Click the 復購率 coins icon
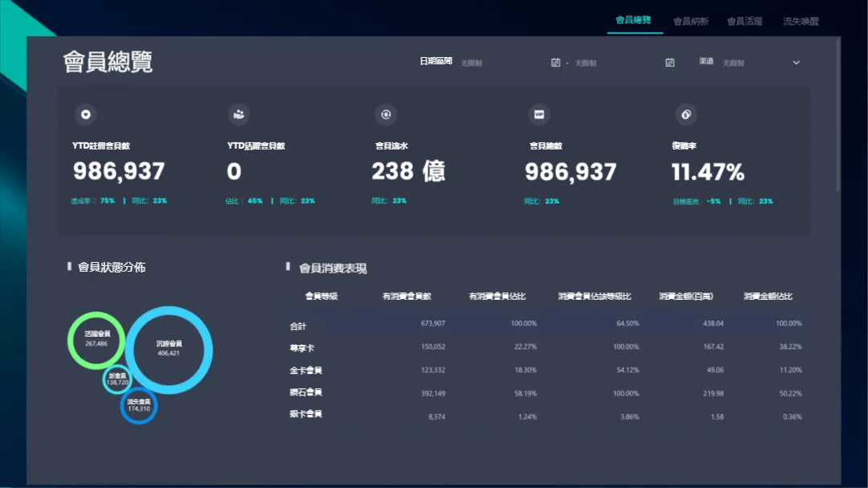The image size is (868, 488). coord(686,115)
